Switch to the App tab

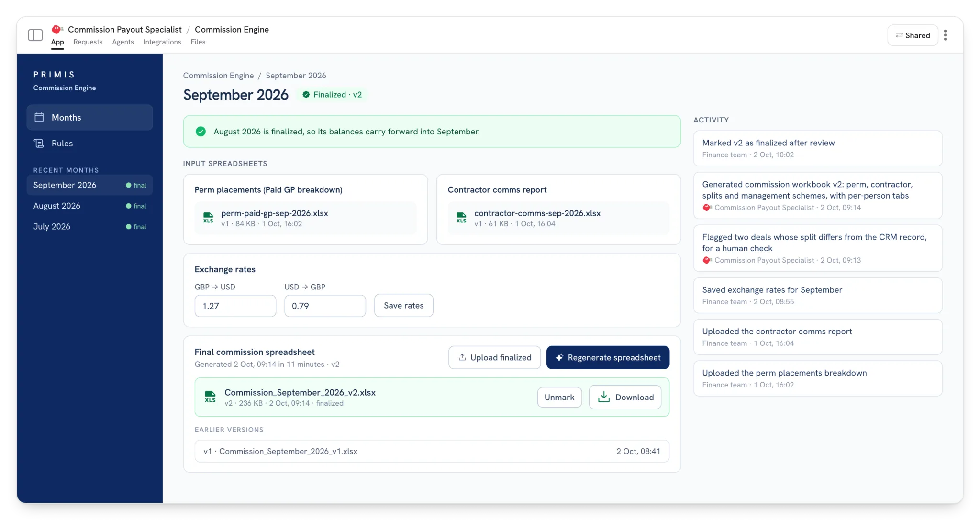pos(57,42)
